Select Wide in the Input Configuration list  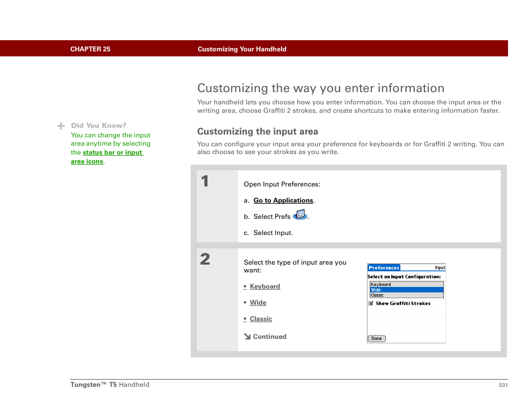click(x=407, y=290)
